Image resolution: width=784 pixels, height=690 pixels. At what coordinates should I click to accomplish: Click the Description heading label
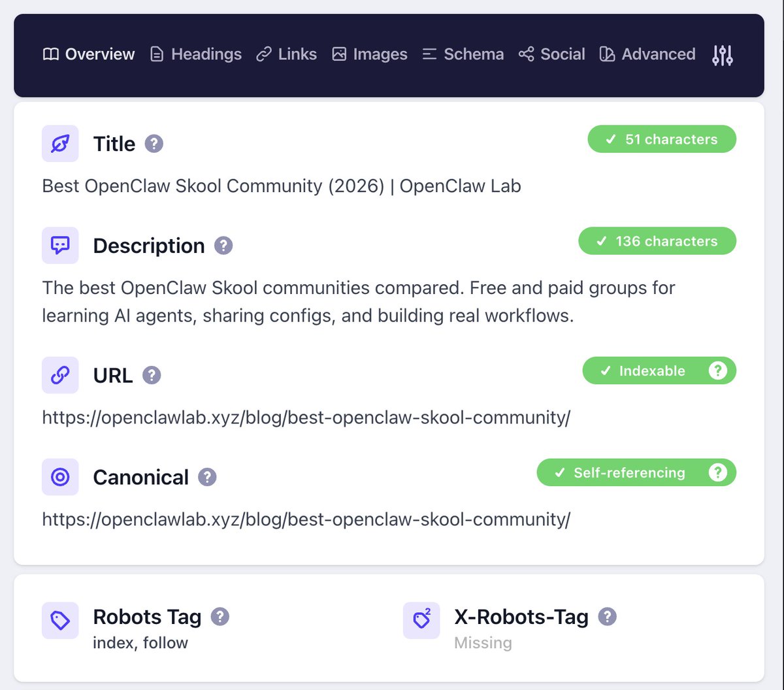coord(149,246)
